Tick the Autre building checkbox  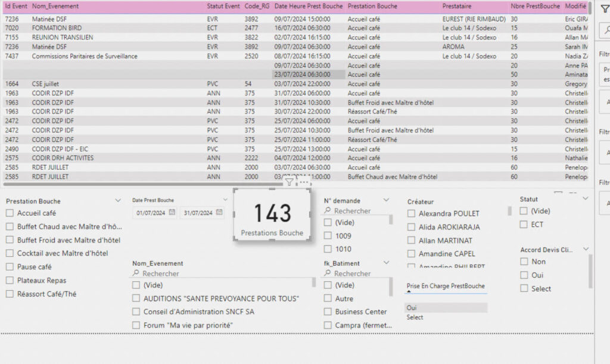(328, 298)
